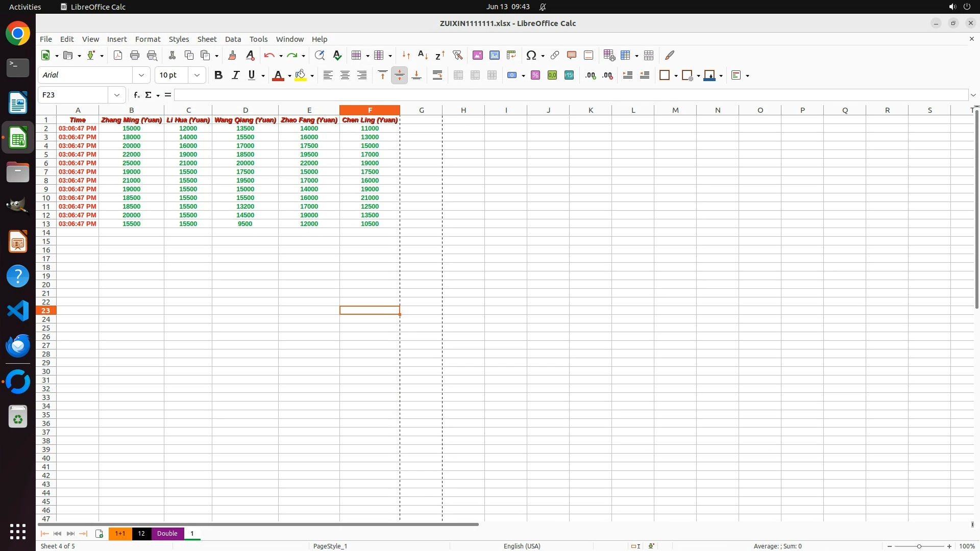Apply the yellow background highlight color
This screenshot has width=980, height=551.
[x=301, y=75]
